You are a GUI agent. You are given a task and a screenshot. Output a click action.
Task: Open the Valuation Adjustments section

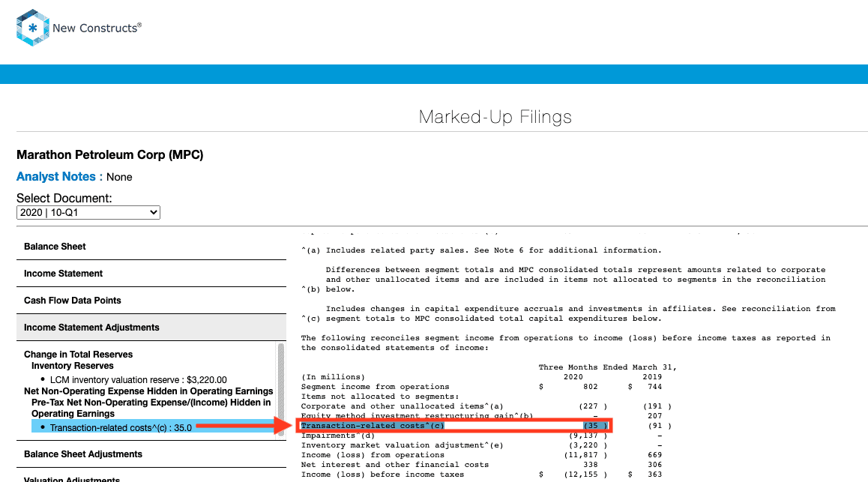[x=151, y=477]
